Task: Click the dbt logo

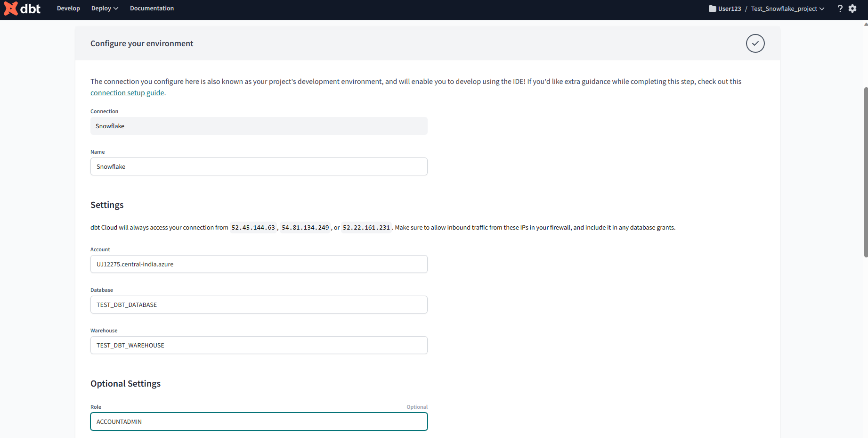Action: coord(22,8)
